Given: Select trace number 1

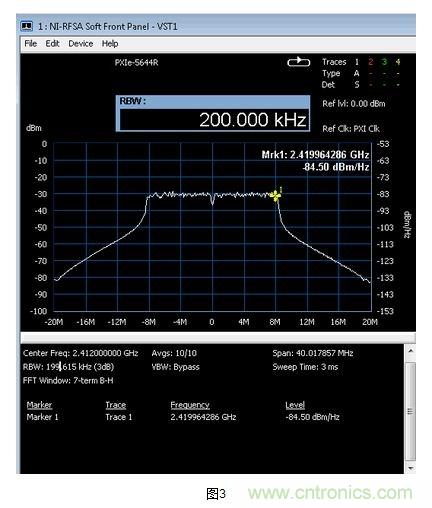Looking at the screenshot, I should point(356,62).
